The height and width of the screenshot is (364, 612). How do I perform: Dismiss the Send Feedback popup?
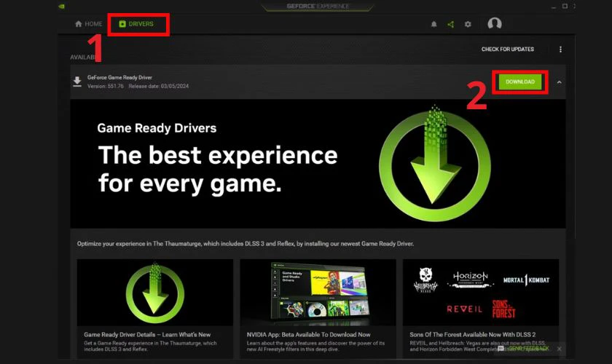(559, 349)
